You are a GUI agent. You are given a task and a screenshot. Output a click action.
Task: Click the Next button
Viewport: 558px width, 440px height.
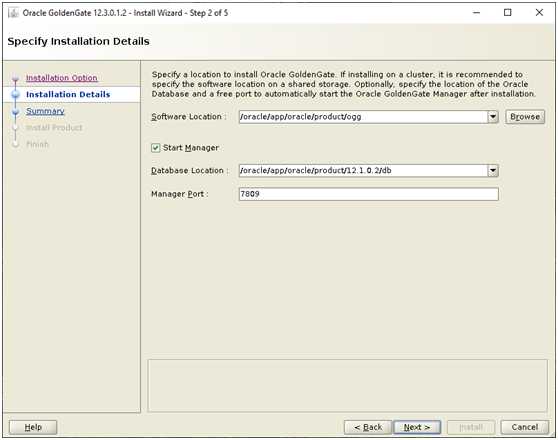click(x=417, y=427)
